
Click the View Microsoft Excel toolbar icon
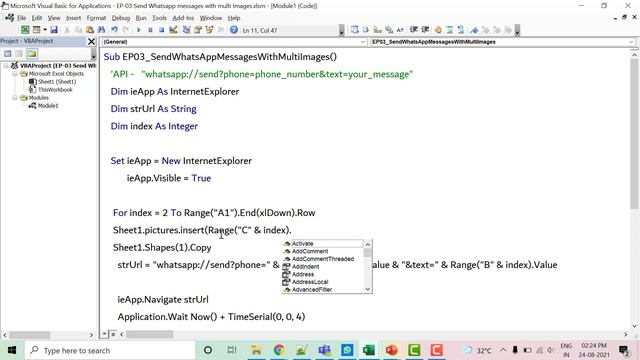pyautogui.click(x=25, y=30)
